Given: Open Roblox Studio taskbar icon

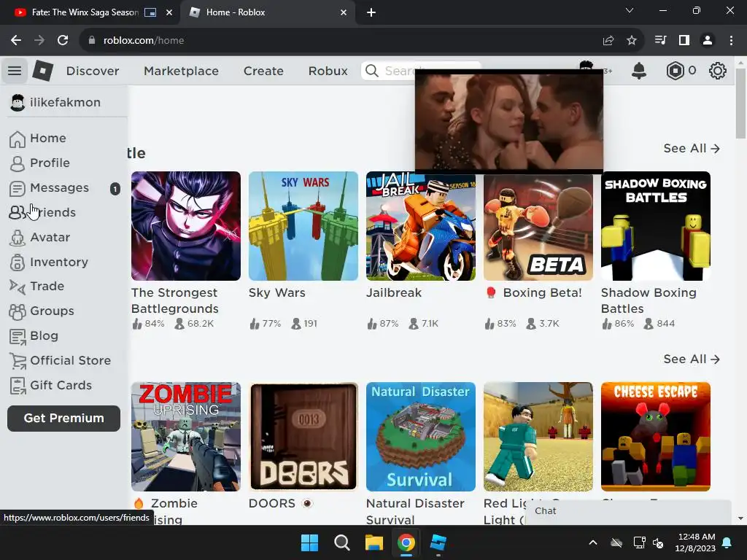Looking at the screenshot, I should (438, 542).
